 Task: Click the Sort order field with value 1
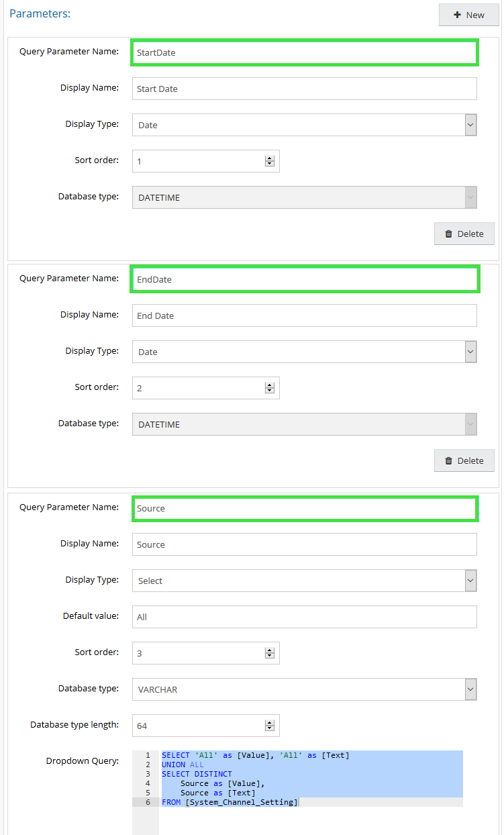[x=199, y=161]
